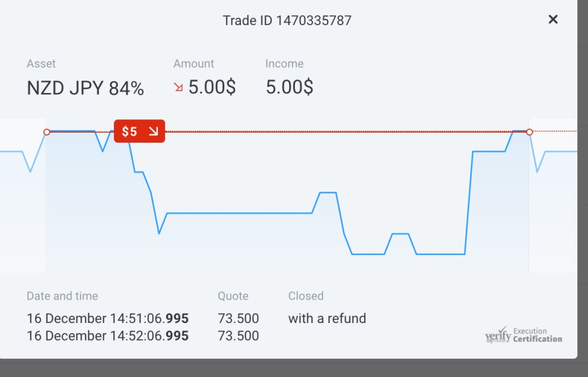Click the Income label
The width and height of the screenshot is (588, 377).
coord(284,63)
